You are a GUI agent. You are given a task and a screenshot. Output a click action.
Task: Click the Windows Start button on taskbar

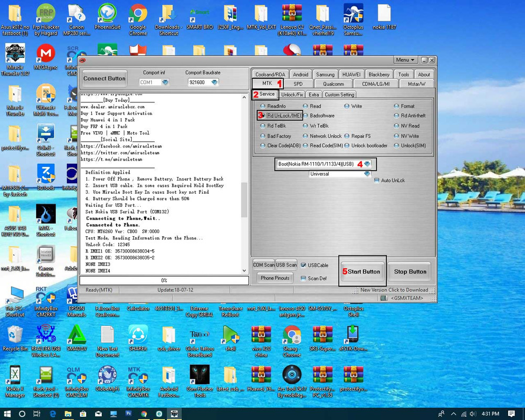click(7, 414)
